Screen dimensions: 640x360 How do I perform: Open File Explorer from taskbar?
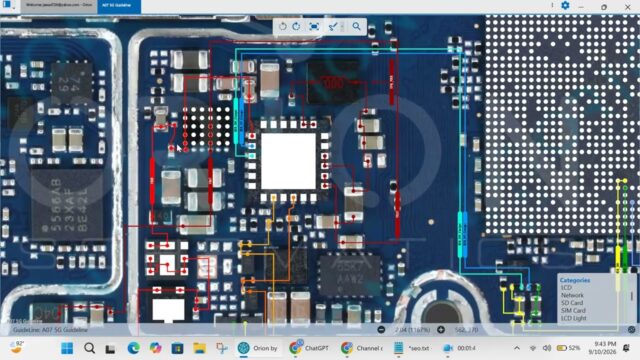[200, 348]
